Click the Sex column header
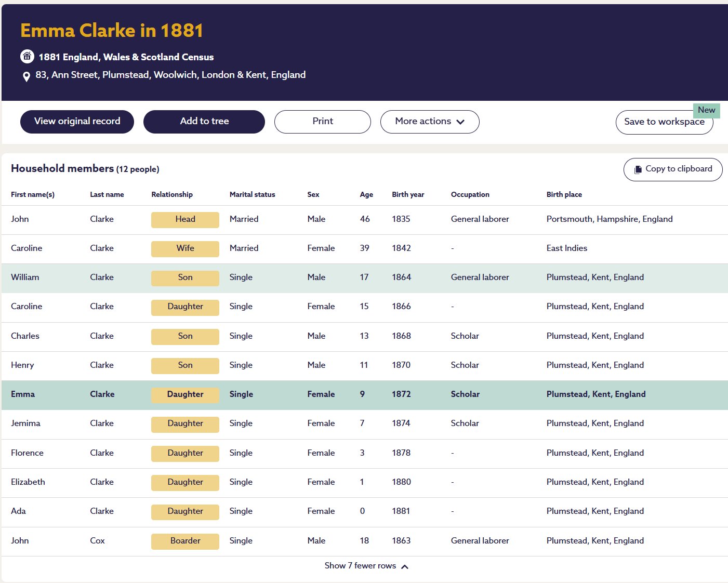728x583 pixels. coord(313,195)
